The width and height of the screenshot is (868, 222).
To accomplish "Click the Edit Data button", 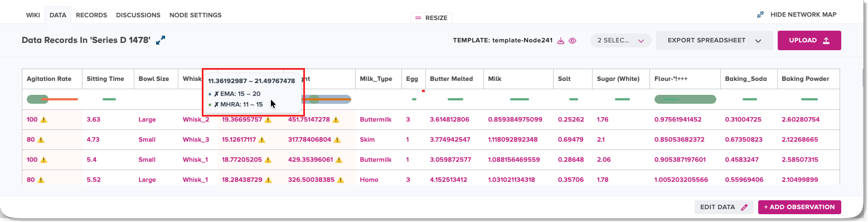I will click(724, 207).
